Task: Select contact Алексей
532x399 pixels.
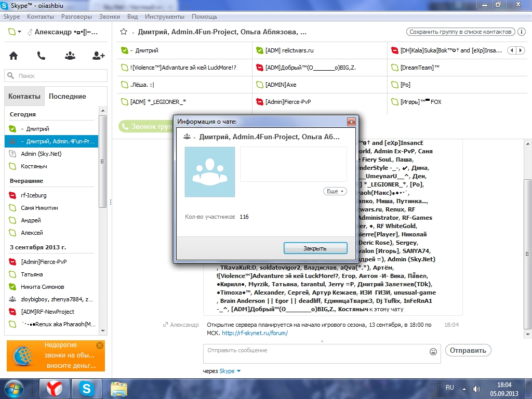Action: [x=51, y=233]
